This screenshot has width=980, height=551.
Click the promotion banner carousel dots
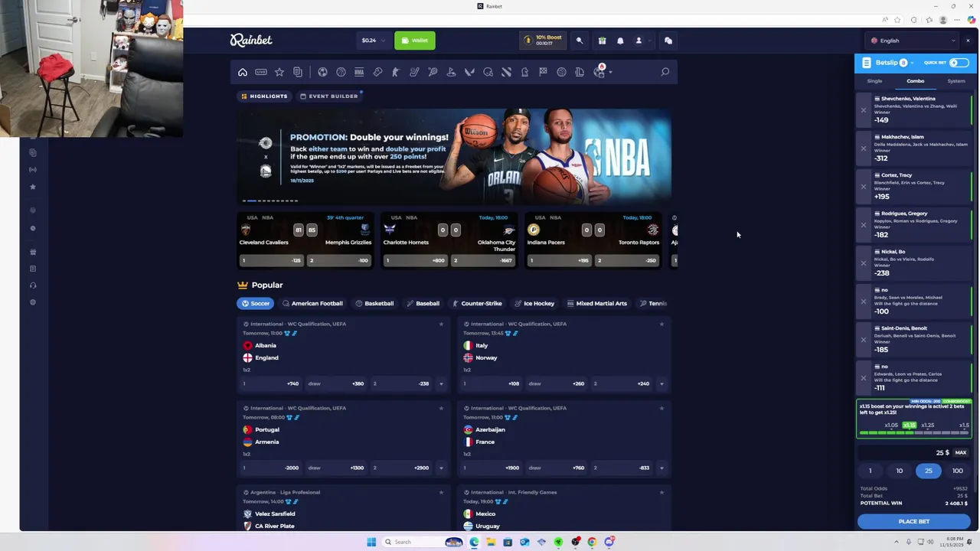click(270, 201)
